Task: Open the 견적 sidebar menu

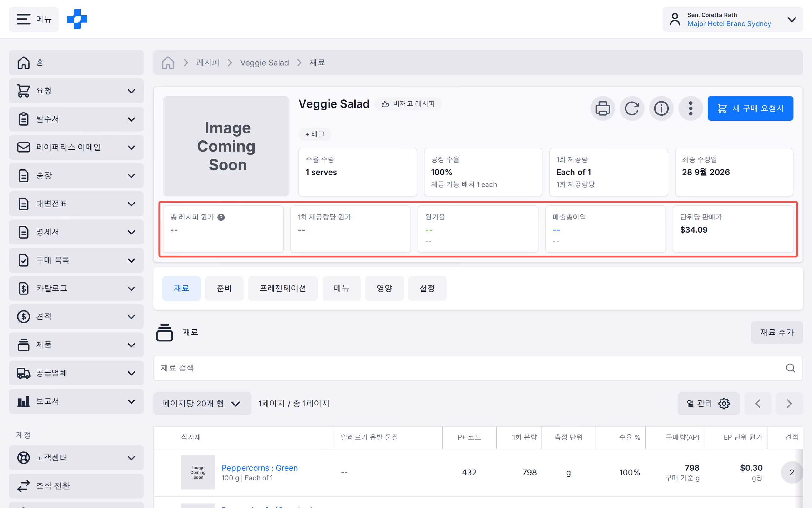Action: pyautogui.click(x=76, y=316)
